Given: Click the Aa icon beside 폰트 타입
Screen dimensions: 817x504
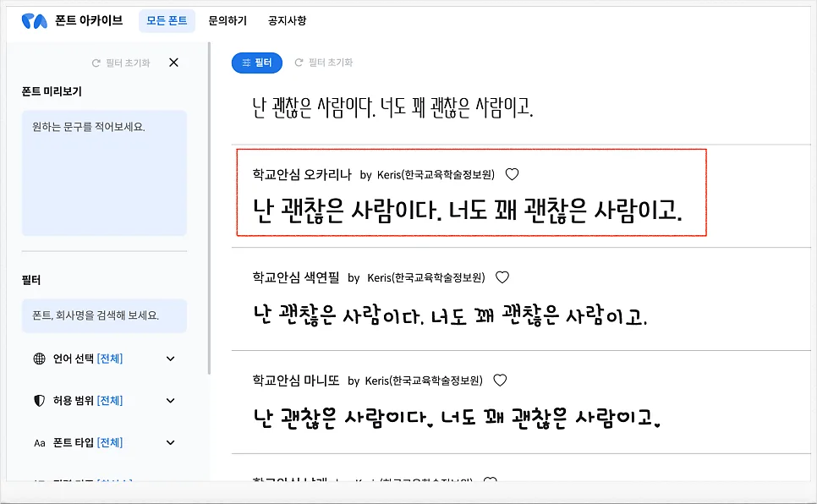Looking at the screenshot, I should pos(40,443).
